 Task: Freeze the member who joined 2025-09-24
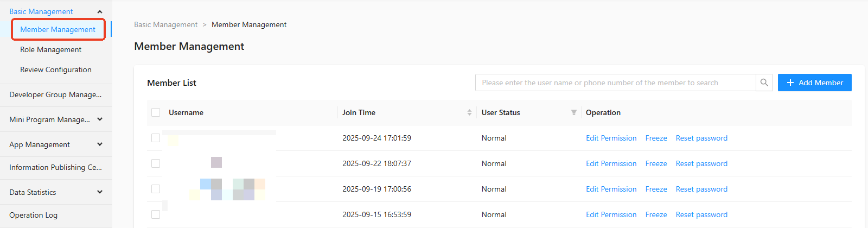coord(656,138)
